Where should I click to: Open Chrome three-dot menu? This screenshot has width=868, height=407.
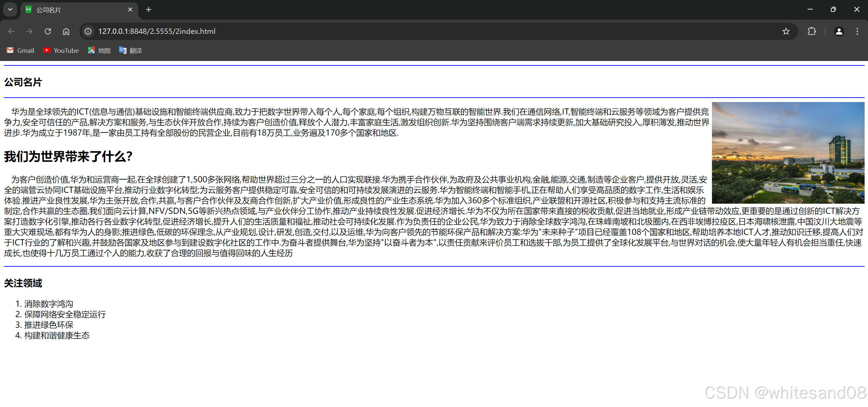[x=857, y=31]
